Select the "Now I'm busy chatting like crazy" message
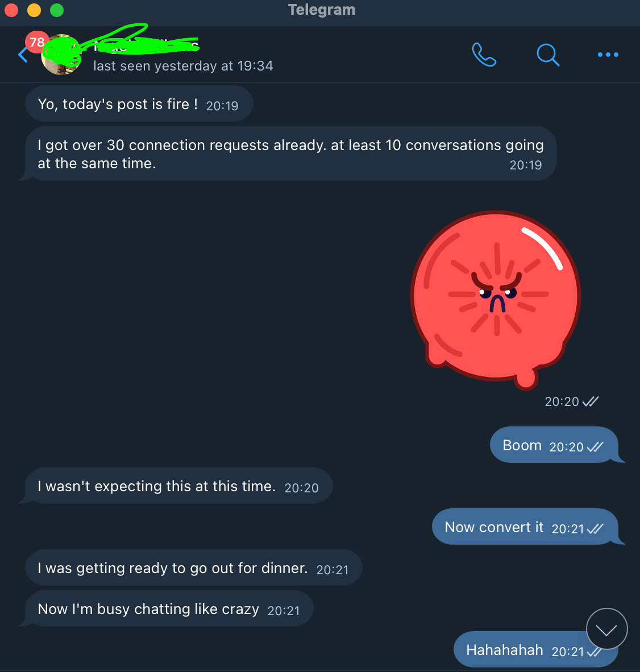The image size is (640, 672). (x=169, y=608)
